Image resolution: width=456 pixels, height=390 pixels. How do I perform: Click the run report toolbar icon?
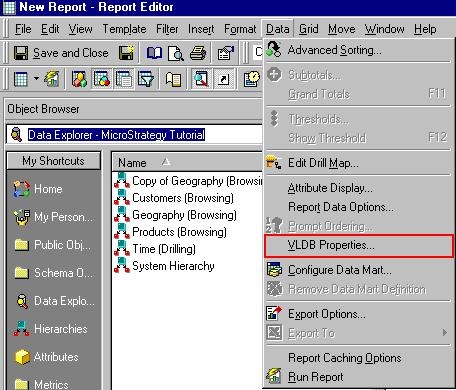pyautogui.click(x=52, y=79)
